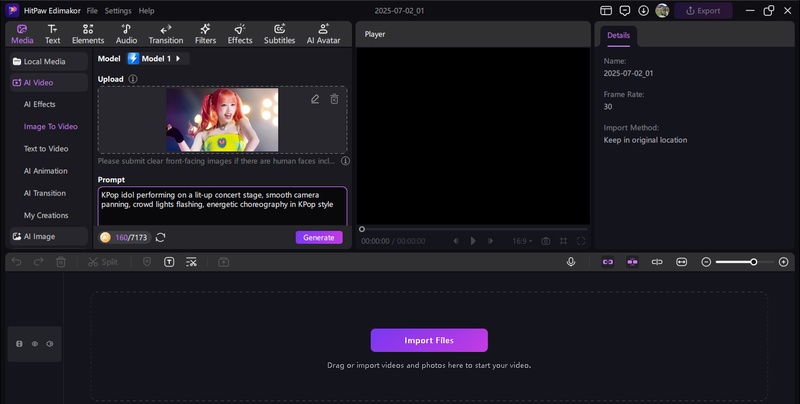Show Upload info tooltip icon
800x404 pixels.
click(x=133, y=79)
